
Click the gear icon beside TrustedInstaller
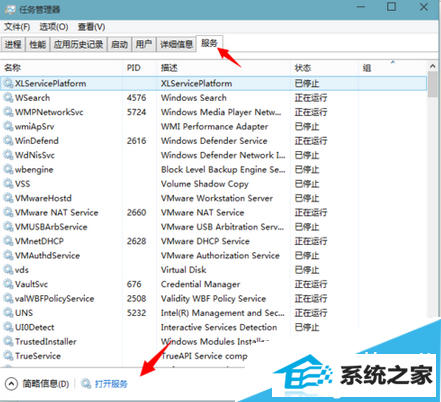click(8, 341)
